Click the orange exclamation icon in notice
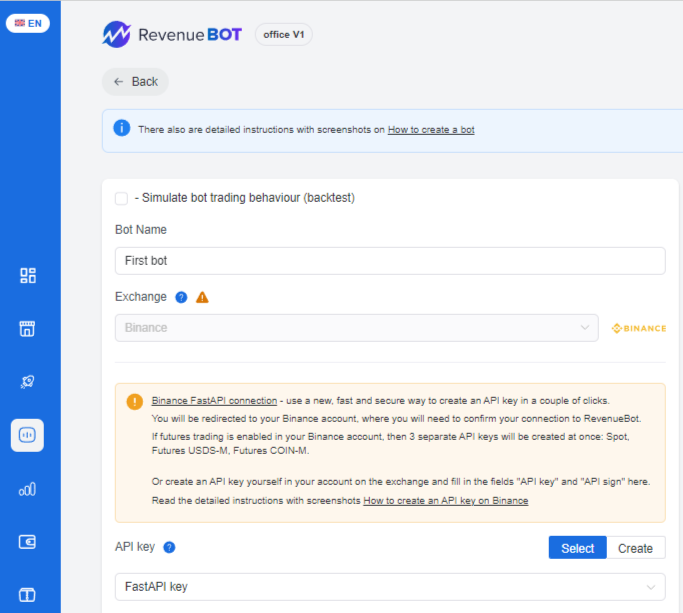The height and width of the screenshot is (613, 683). (135, 401)
